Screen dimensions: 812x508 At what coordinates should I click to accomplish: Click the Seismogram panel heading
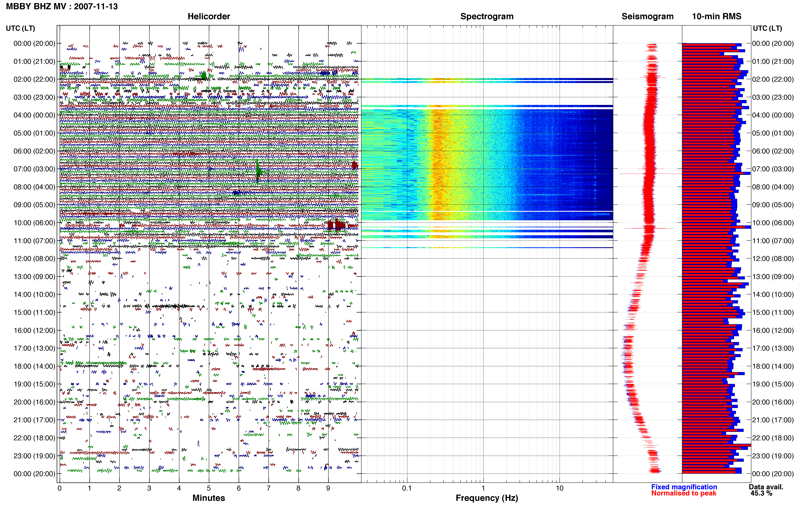point(647,16)
